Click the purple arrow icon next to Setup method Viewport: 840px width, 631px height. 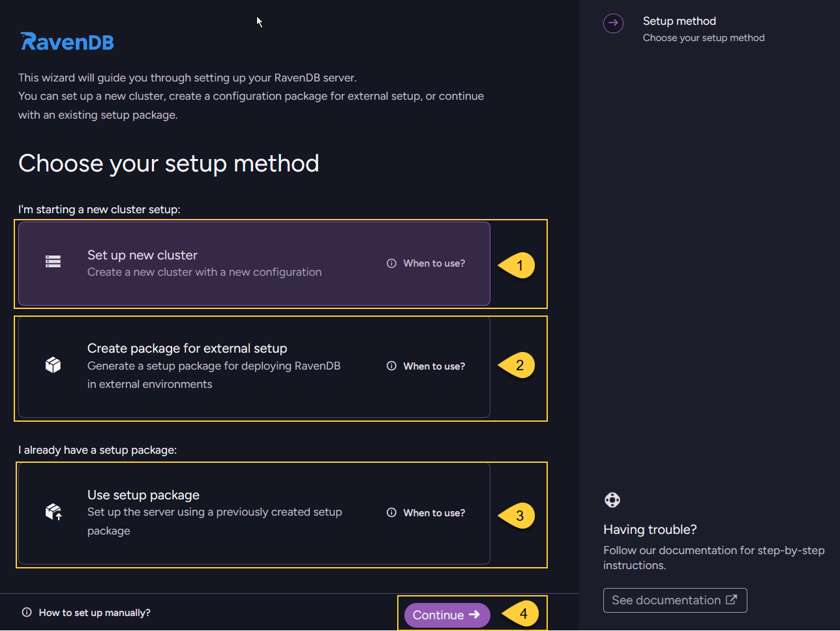tap(613, 23)
